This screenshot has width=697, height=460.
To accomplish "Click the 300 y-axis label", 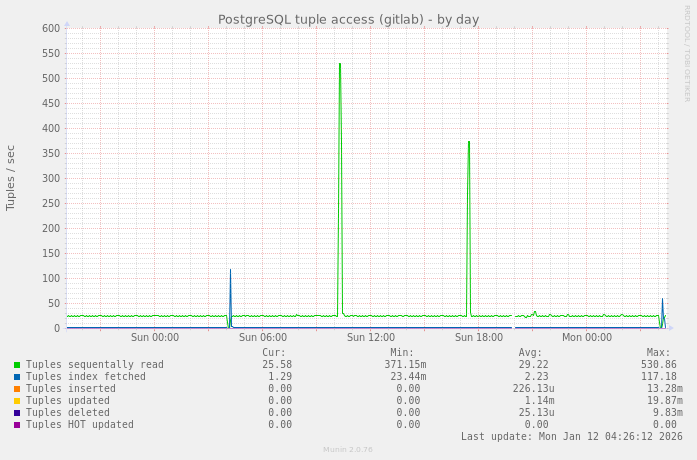I will (x=51, y=179).
